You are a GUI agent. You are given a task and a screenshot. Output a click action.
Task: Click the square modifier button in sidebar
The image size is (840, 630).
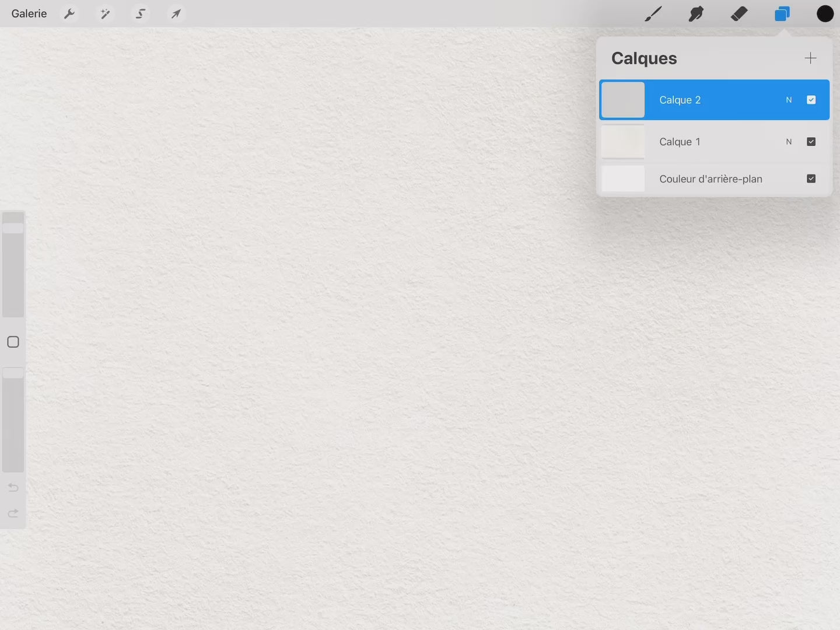13,342
